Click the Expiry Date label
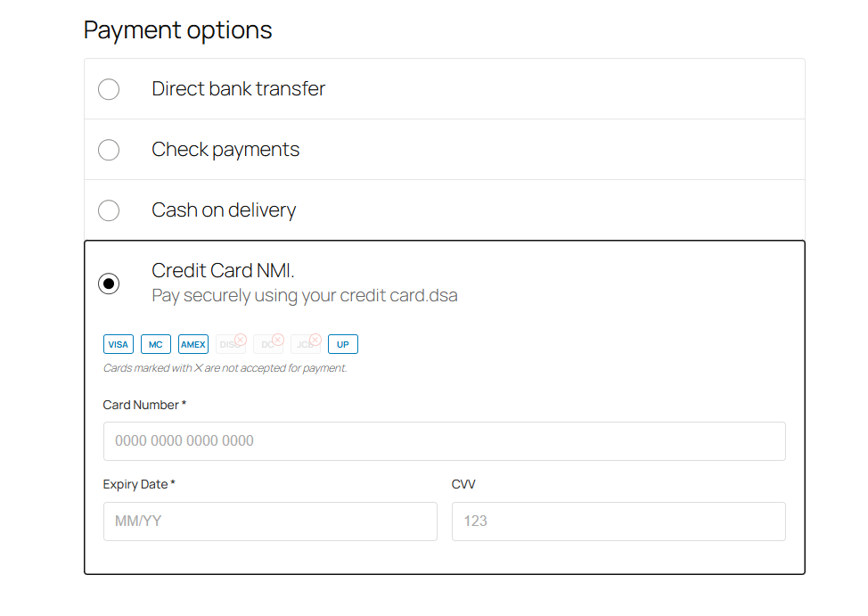 pos(137,484)
